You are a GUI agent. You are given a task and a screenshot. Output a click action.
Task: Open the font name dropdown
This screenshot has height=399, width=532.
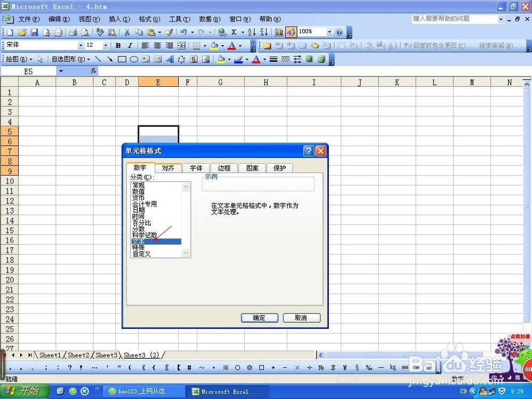pyautogui.click(x=80, y=45)
